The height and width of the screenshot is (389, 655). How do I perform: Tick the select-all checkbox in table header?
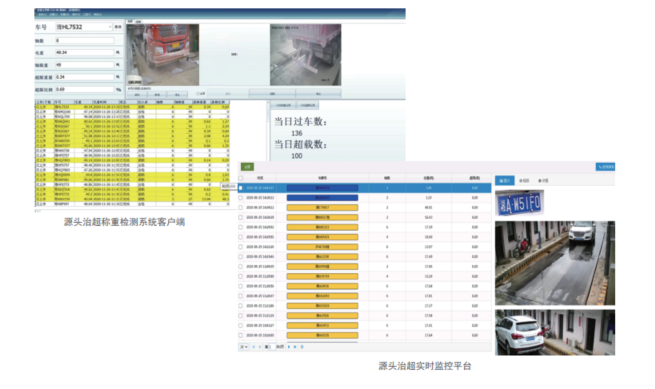[x=240, y=178]
